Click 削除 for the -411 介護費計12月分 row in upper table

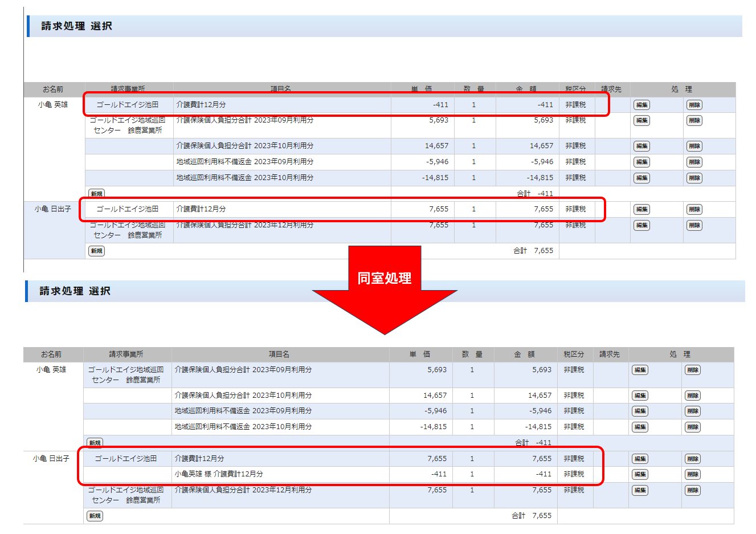(x=694, y=105)
